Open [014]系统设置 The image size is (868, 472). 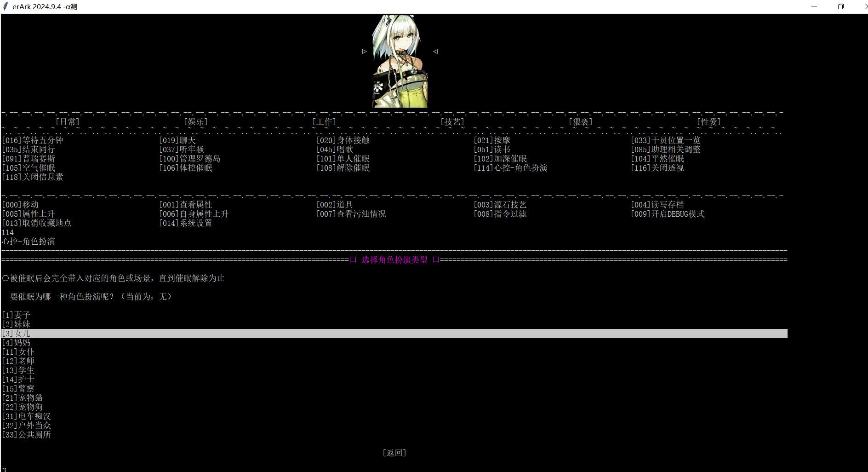[186, 223]
